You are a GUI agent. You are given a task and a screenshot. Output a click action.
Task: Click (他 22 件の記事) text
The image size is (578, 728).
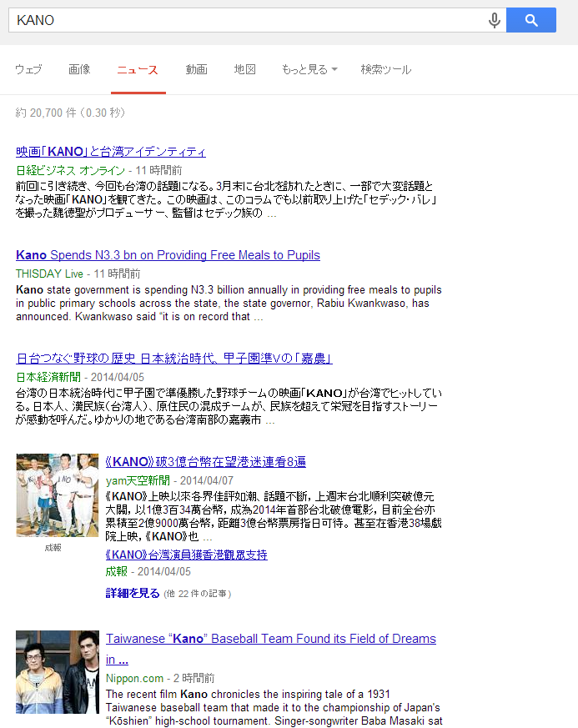tap(198, 594)
